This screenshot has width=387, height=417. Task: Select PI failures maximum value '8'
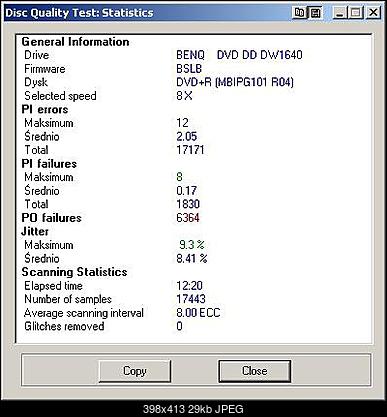click(179, 177)
